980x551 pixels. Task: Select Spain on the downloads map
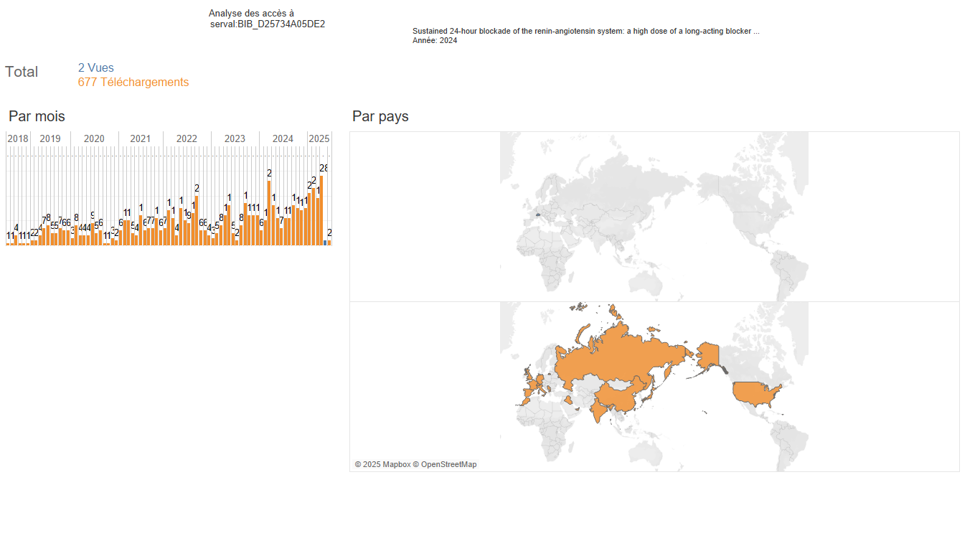pyautogui.click(x=527, y=393)
